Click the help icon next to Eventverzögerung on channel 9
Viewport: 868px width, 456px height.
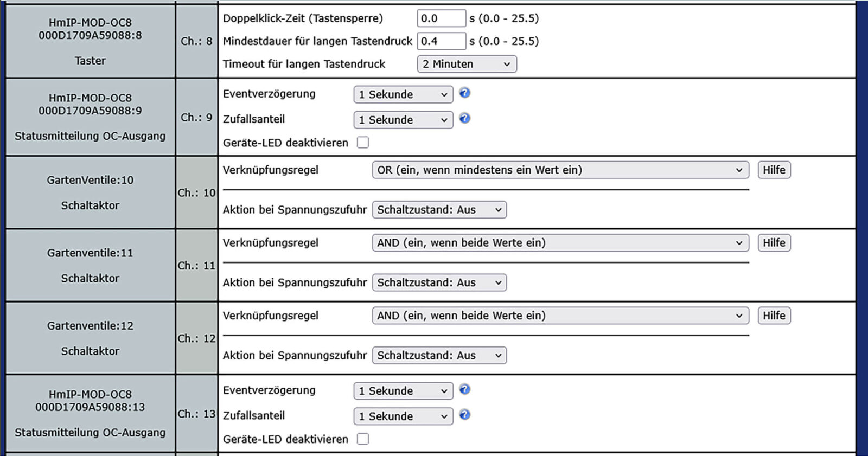coord(464,93)
